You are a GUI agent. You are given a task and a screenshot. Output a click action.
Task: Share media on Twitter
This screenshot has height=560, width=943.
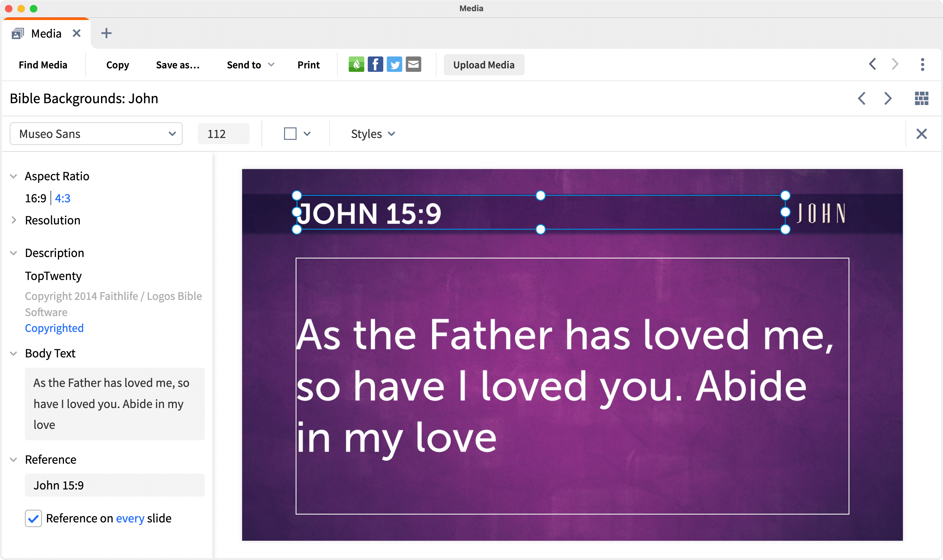point(394,65)
